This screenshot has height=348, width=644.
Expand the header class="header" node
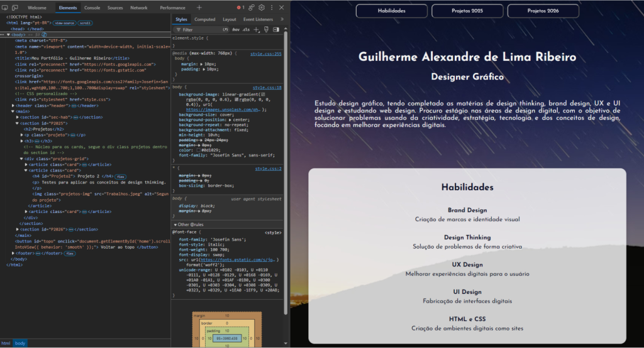[13, 106]
